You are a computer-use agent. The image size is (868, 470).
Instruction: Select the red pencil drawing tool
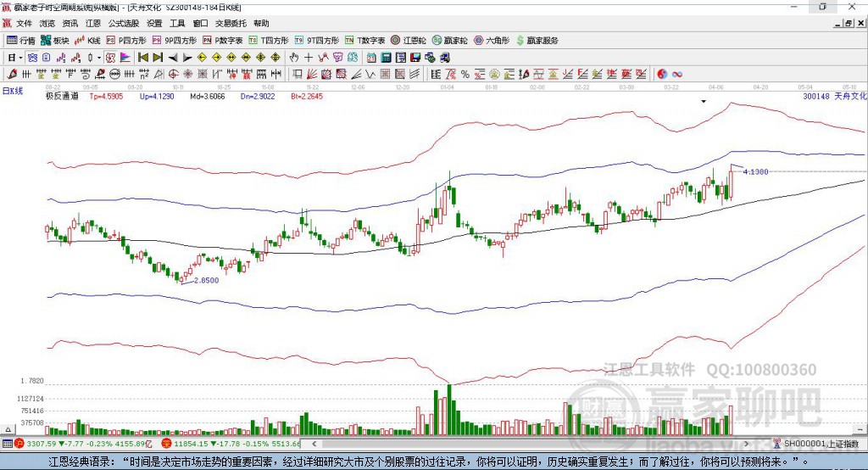pos(12,74)
